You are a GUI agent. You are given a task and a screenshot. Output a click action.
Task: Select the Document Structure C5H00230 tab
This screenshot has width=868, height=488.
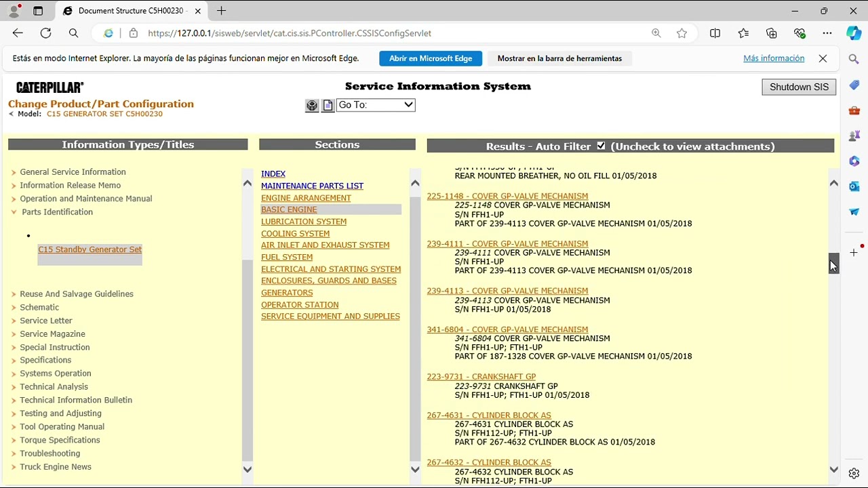point(132,11)
